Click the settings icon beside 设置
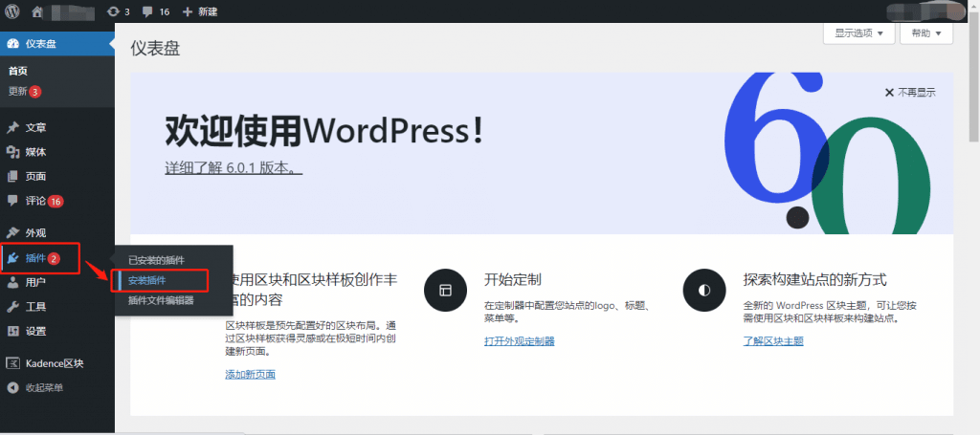The width and height of the screenshot is (980, 435). [x=12, y=332]
